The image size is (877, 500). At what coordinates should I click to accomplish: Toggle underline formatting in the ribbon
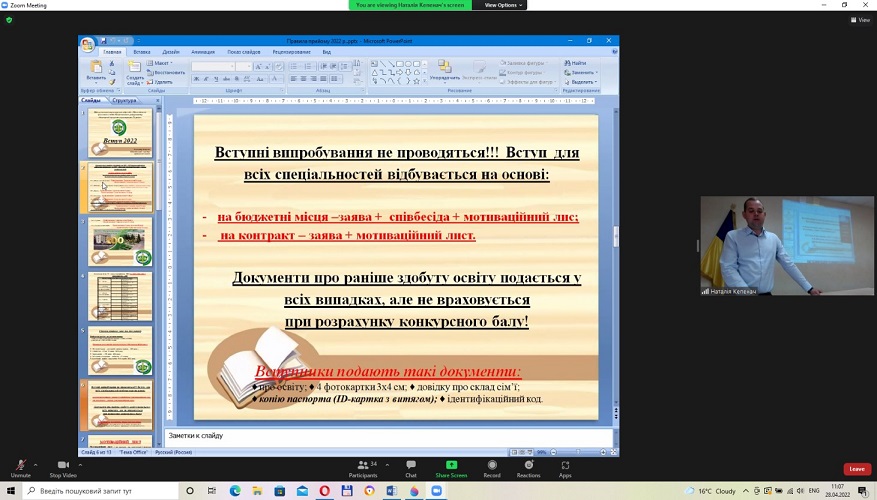(217, 79)
